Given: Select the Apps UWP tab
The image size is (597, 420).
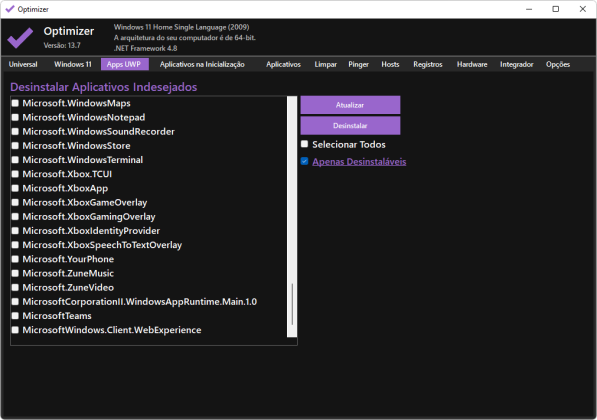Looking at the screenshot, I should [125, 64].
